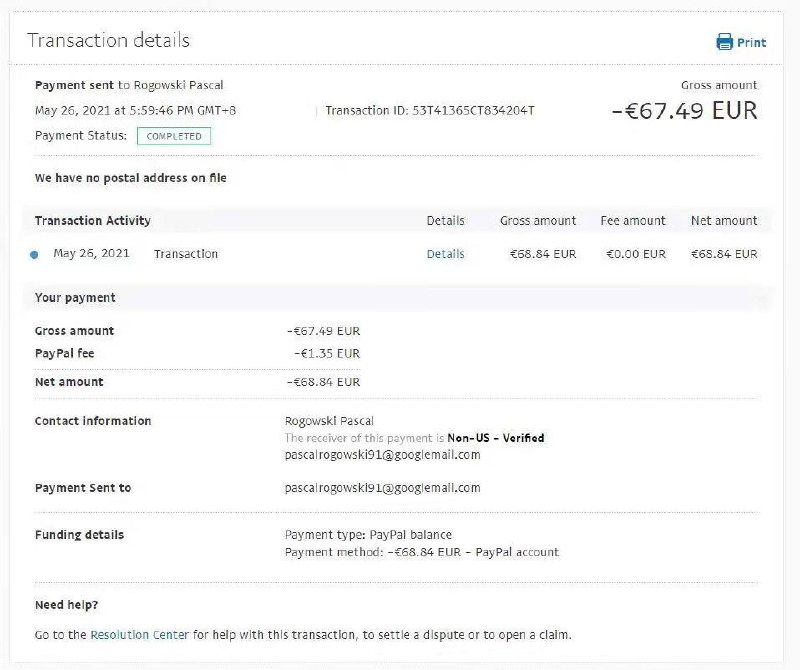Click the Gross amount table column header
This screenshot has height=670, width=800.
coord(538,220)
